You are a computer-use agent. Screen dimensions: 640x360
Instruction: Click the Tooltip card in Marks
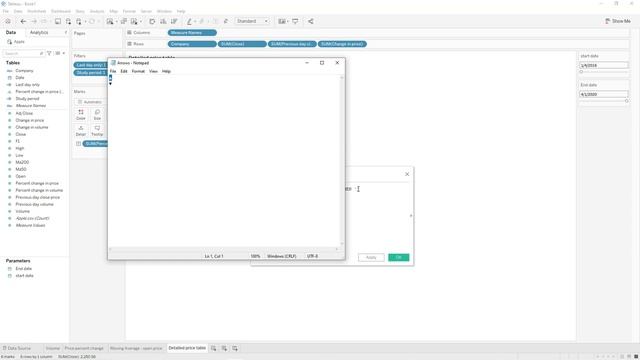[x=97, y=131]
